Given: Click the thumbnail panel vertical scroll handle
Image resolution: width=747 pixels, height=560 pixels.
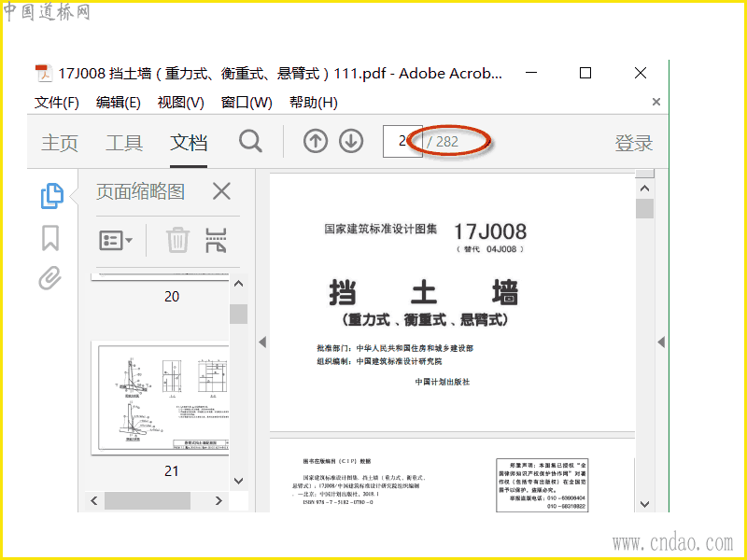Looking at the screenshot, I should point(239,314).
